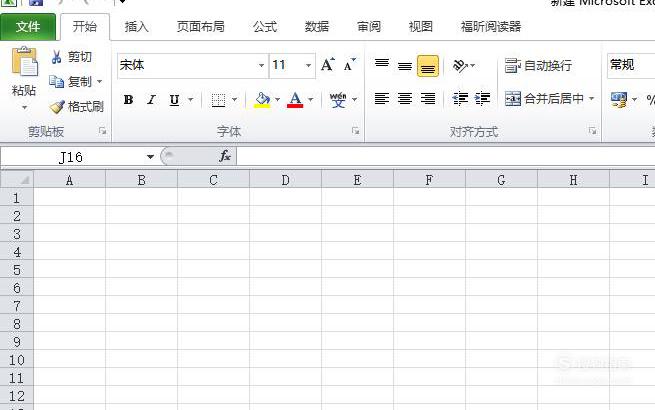This screenshot has height=410, width=655.
Task: Open paste options dropdown arrow
Action: pyautogui.click(x=24, y=108)
